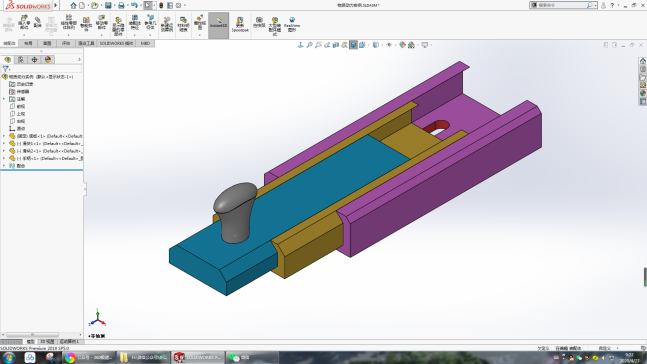Toggle the highlighted View Orientation cube icon

353,45
